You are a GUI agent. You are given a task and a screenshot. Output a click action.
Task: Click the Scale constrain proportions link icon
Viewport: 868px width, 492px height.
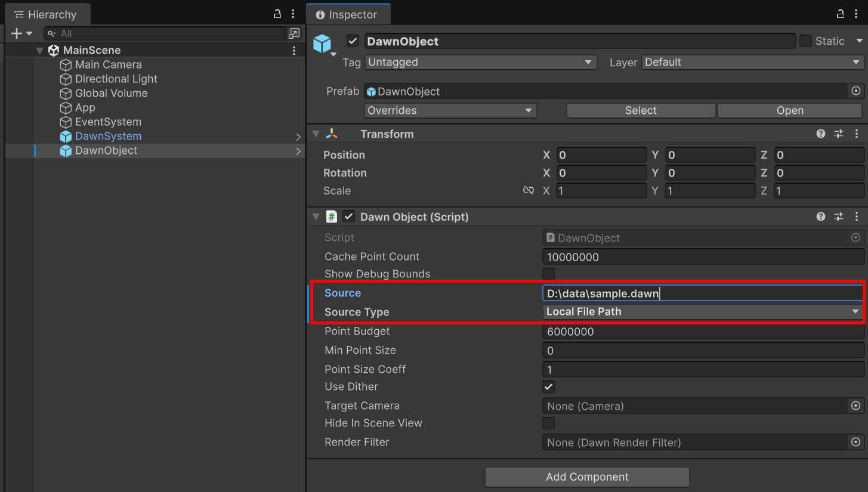(528, 191)
